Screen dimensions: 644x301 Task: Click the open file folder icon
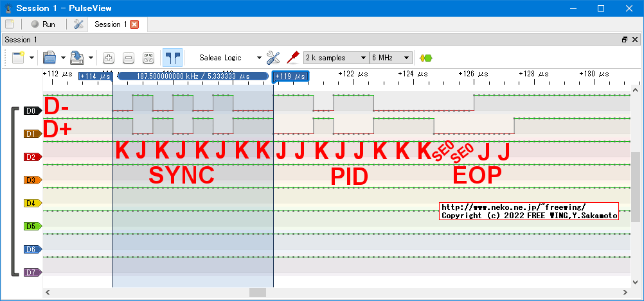tap(49, 58)
